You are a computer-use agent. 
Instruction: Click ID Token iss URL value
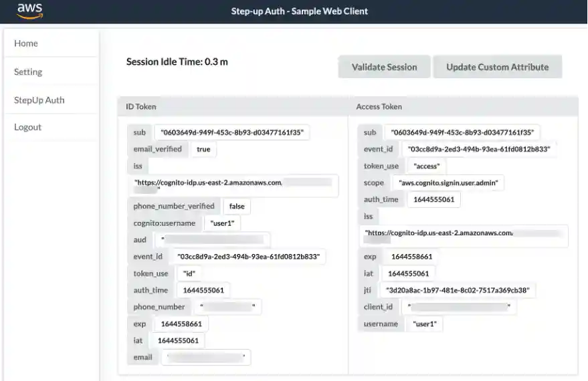click(x=233, y=186)
